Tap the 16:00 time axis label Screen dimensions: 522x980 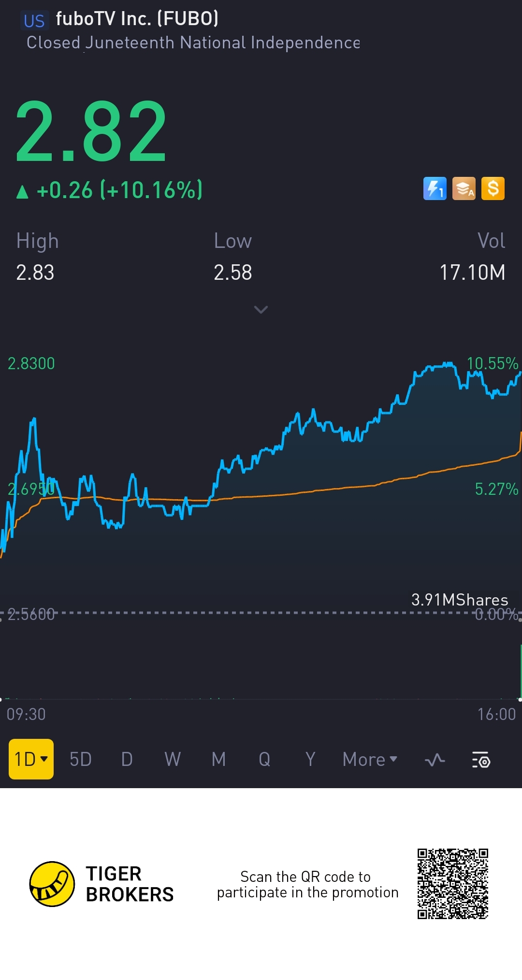[x=496, y=714]
